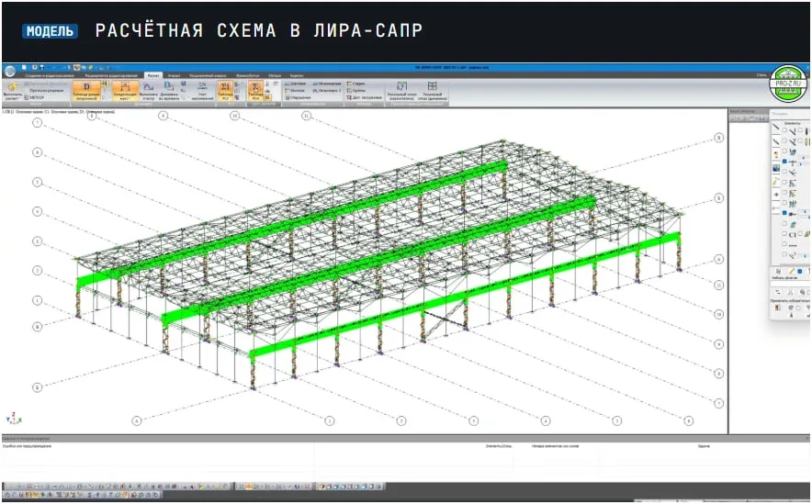Click the Стадии ribbon item
Image resolution: width=812 pixels, height=504 pixels.
[356, 84]
